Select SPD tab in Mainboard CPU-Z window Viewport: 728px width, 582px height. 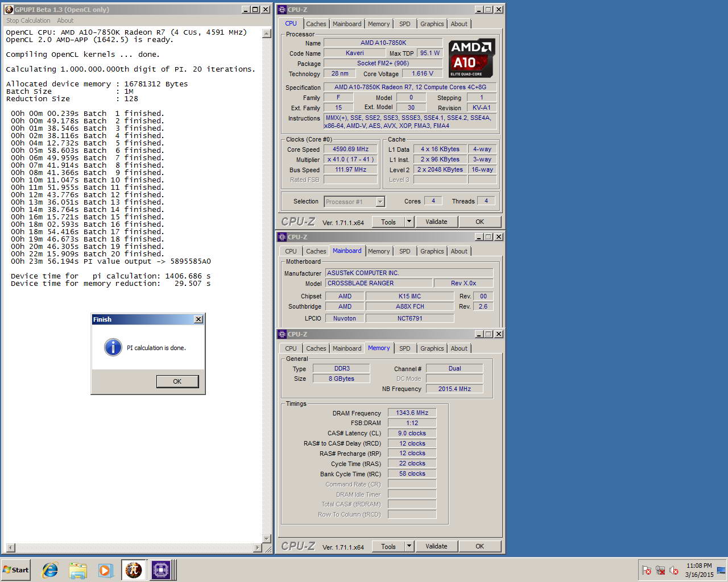405,251
